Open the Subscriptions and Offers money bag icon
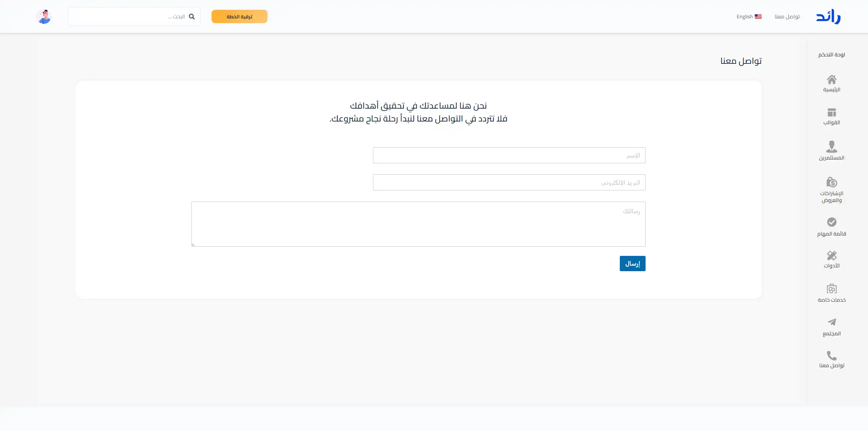 831,182
